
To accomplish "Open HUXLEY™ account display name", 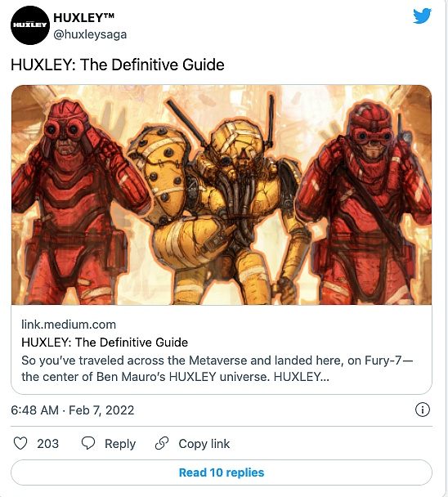I will (83, 18).
